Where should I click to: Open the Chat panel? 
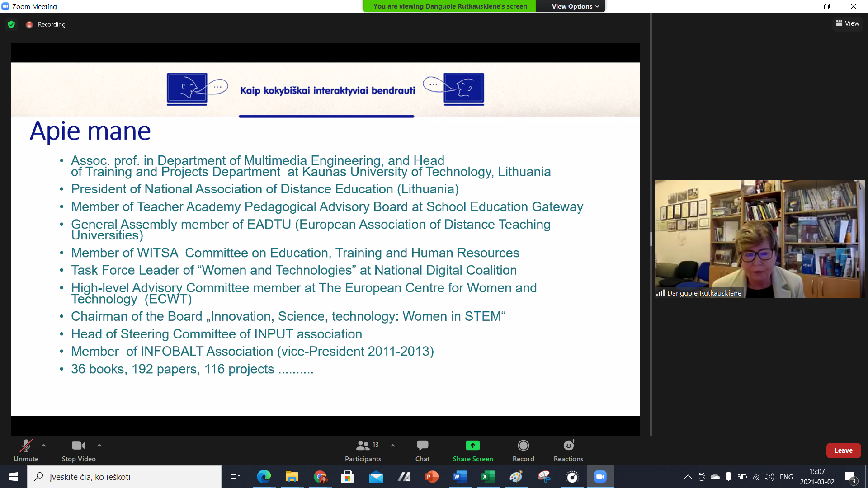point(422,450)
